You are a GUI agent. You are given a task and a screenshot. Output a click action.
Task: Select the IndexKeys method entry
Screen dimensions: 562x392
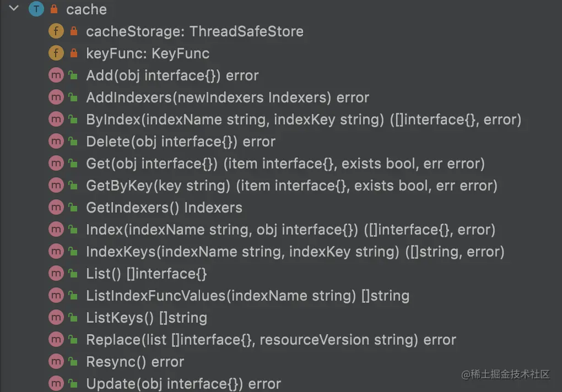pyautogui.click(x=295, y=252)
